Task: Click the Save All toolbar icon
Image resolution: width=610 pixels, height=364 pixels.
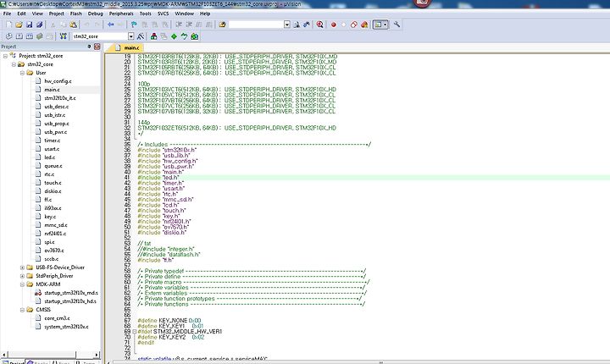Action: [39, 25]
